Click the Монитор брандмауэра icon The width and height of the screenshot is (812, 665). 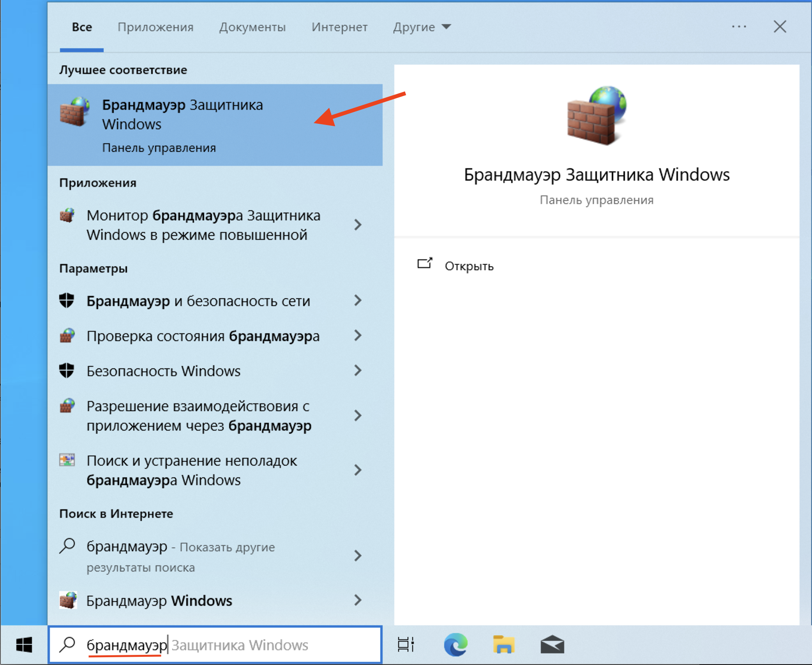(x=67, y=215)
